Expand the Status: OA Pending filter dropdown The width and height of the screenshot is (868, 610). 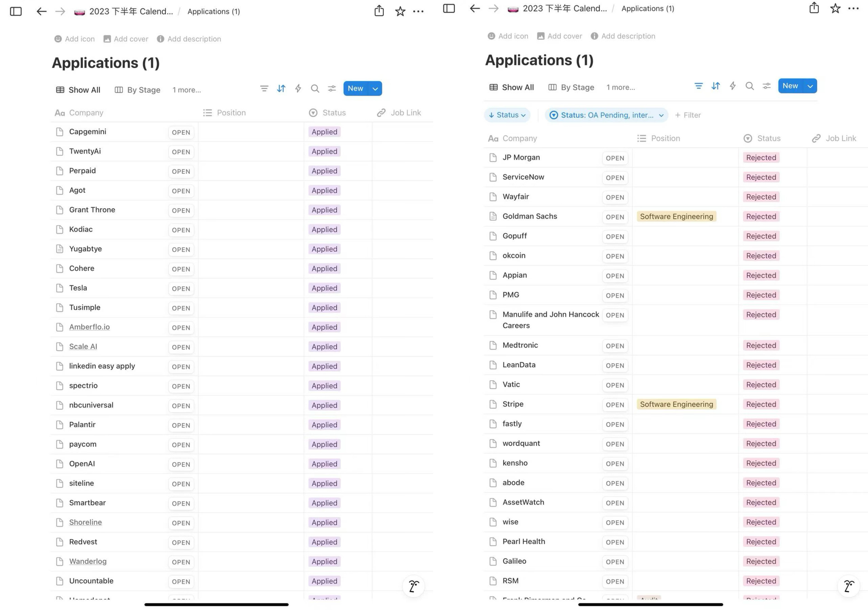[x=606, y=115]
